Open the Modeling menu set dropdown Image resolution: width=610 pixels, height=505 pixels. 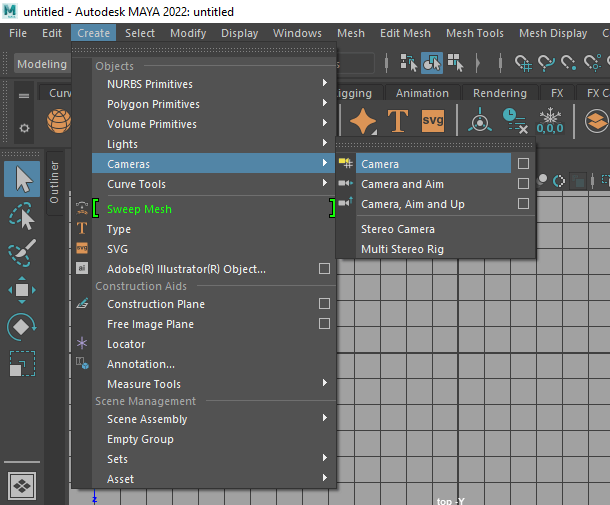point(40,64)
